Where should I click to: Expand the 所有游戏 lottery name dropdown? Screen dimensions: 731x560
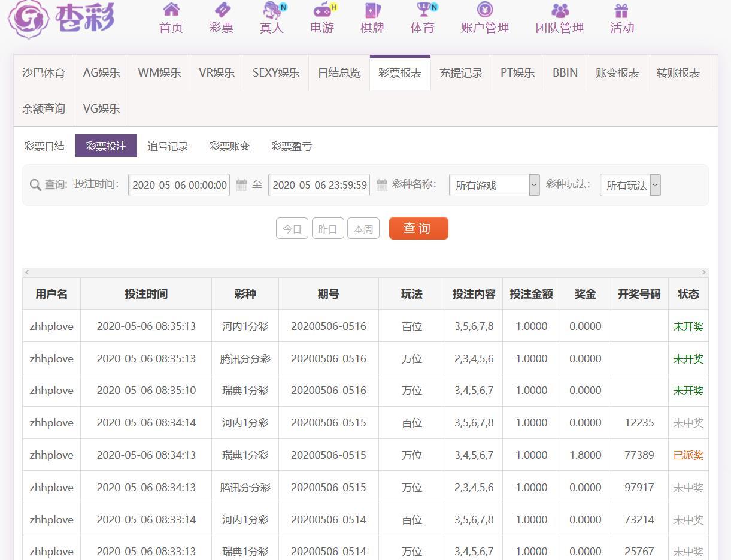click(494, 186)
